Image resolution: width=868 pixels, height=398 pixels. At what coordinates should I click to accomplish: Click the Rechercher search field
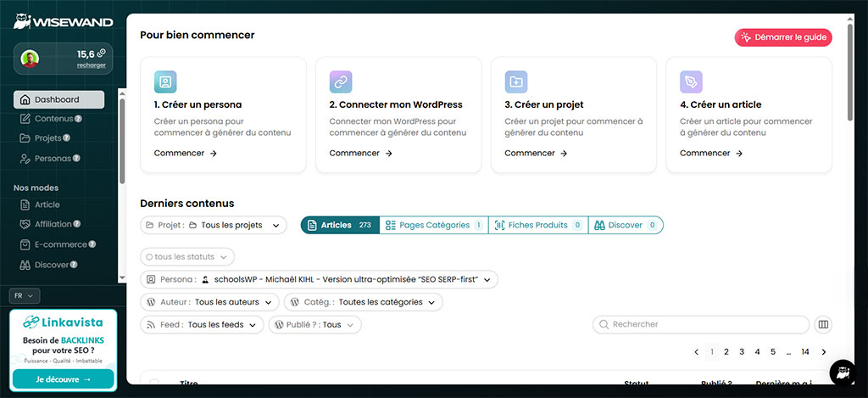pyautogui.click(x=701, y=324)
